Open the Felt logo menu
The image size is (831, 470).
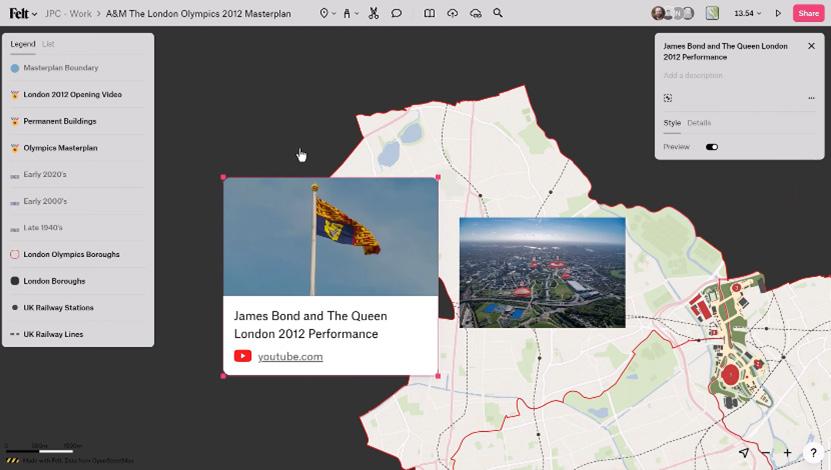tap(23, 13)
